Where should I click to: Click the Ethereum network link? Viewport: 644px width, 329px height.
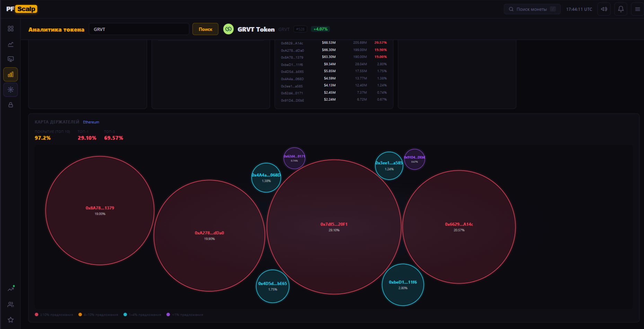[91, 122]
